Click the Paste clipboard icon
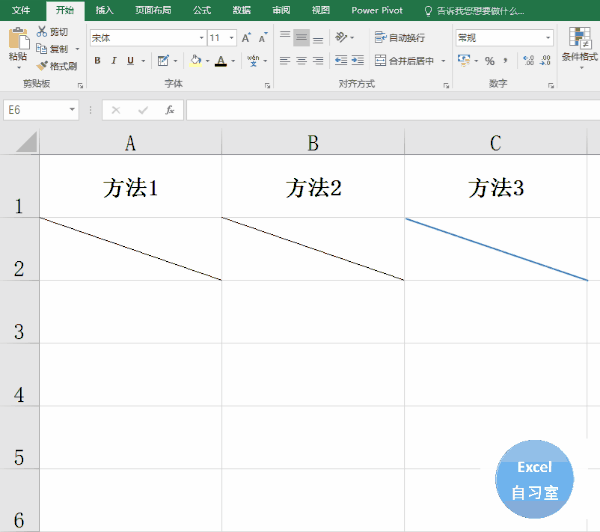Image resolution: width=600 pixels, height=532 pixels. pos(18,38)
